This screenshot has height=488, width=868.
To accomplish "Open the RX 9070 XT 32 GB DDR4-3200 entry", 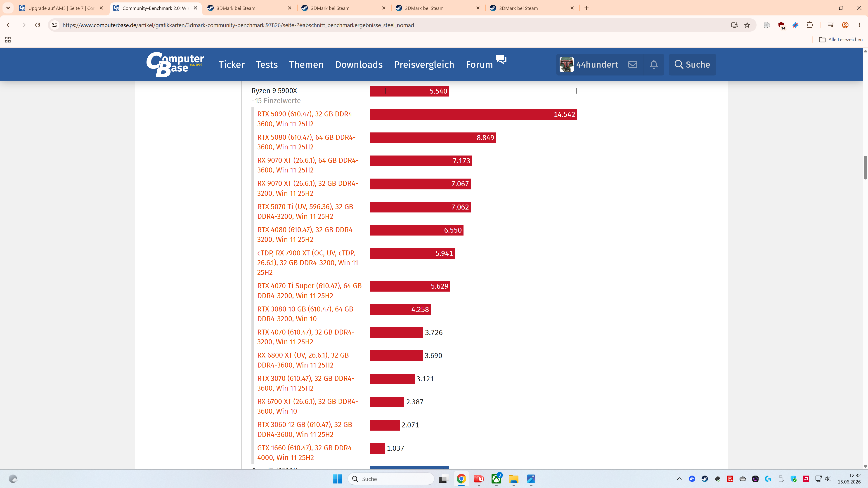I will pyautogui.click(x=307, y=188).
